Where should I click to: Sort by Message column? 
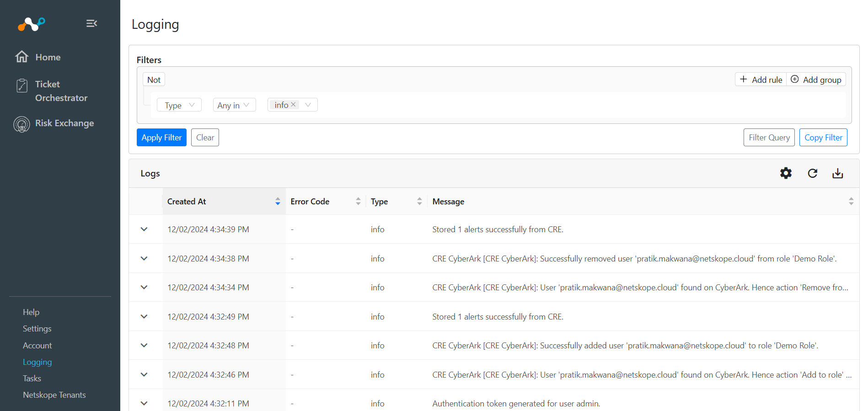851,201
